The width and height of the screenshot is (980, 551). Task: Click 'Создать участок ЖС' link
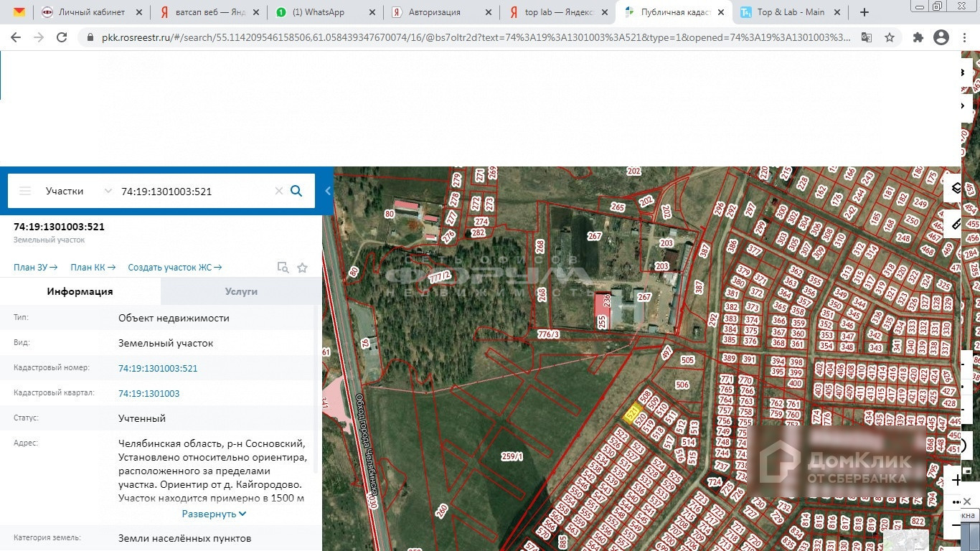pos(174,268)
